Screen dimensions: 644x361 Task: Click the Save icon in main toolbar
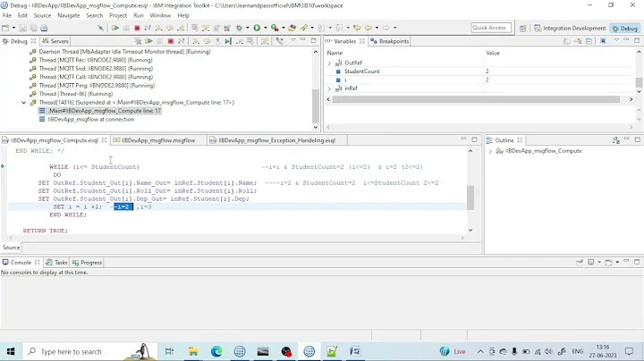click(x=22, y=28)
